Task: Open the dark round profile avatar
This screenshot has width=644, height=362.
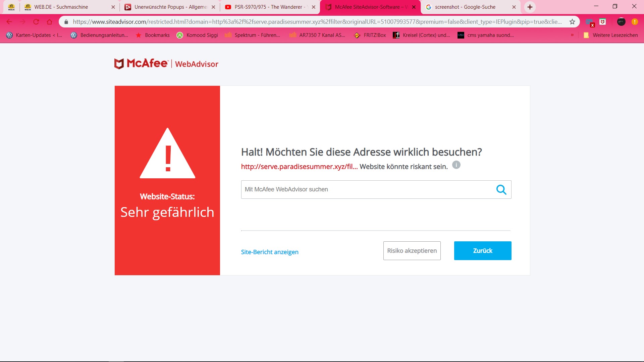Action: click(621, 22)
